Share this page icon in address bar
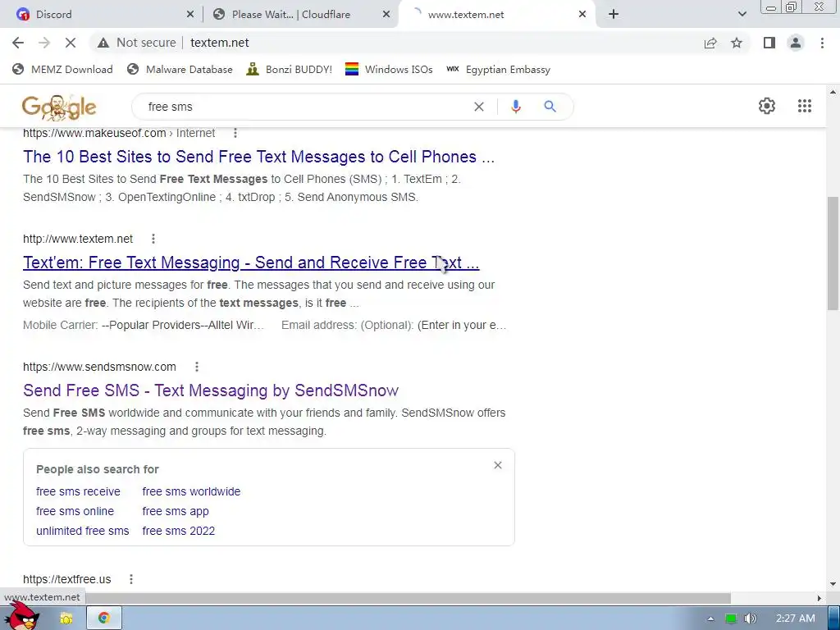 click(x=710, y=43)
